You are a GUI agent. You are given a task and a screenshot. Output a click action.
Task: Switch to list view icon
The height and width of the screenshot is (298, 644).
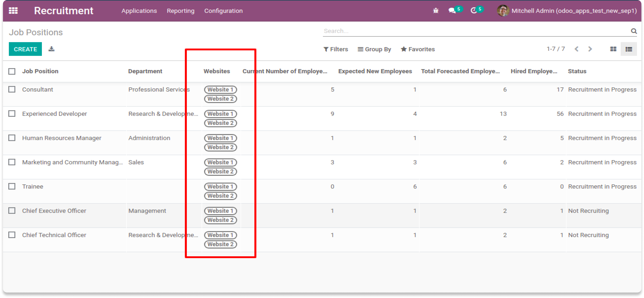[x=629, y=49]
